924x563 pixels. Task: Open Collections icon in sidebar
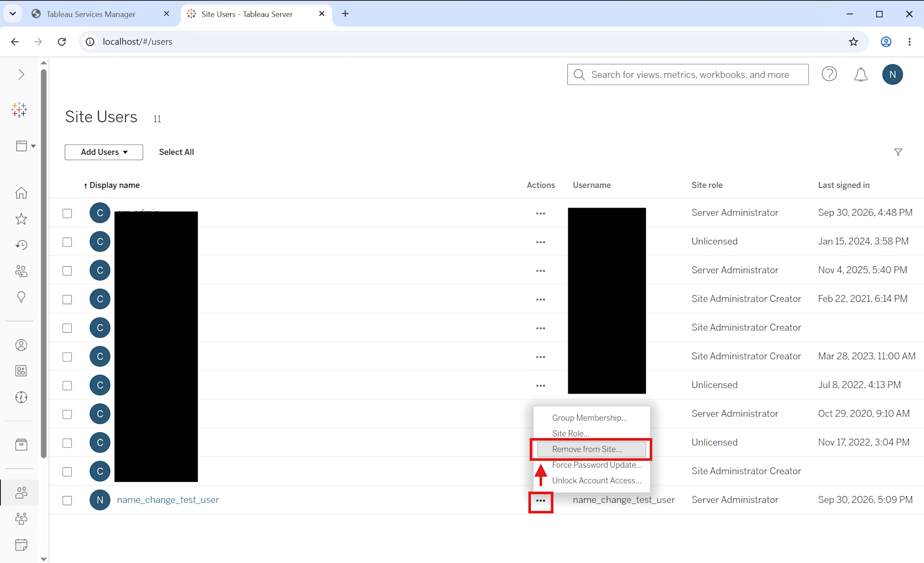pyautogui.click(x=21, y=371)
